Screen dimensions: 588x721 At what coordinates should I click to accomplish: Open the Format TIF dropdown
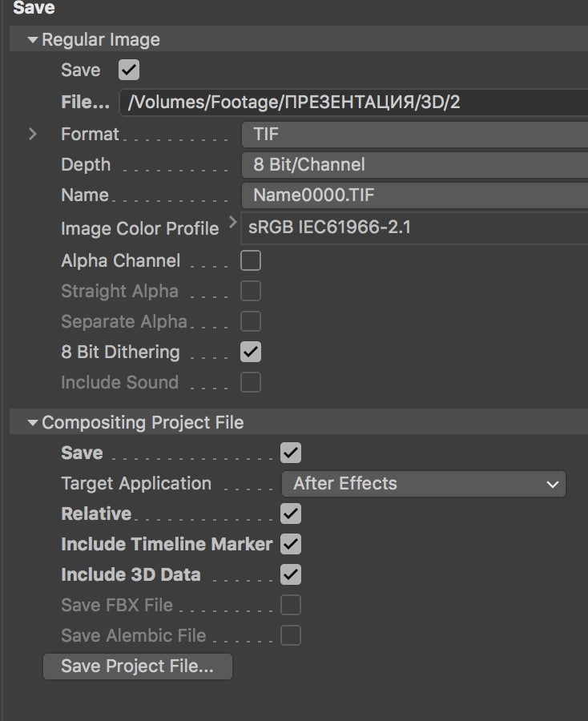click(x=415, y=135)
